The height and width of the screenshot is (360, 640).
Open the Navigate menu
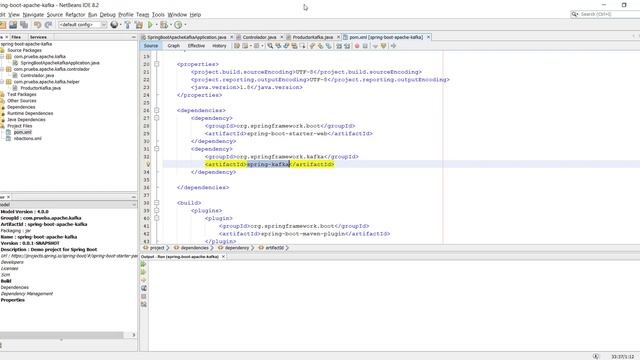click(33, 15)
